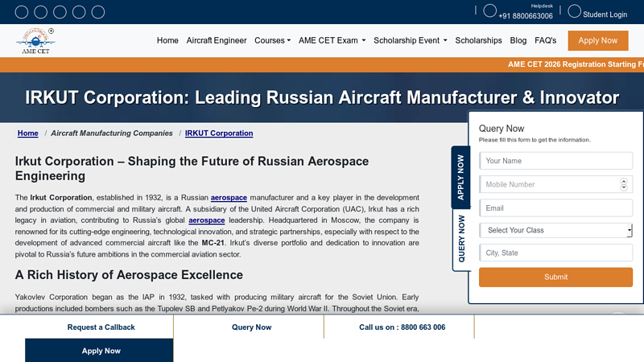The height and width of the screenshot is (362, 644).
Task: Open the Select Your Class dropdown
Action: (x=555, y=230)
